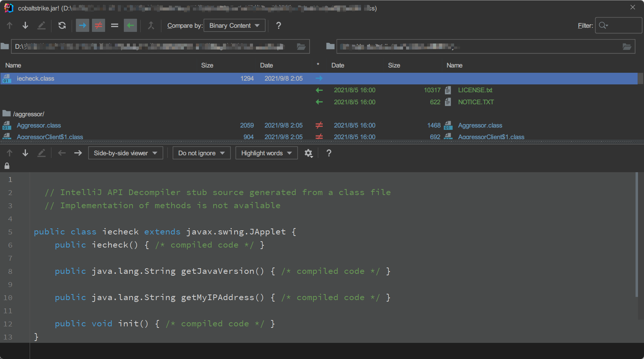Click the code viewer vertical scrollbar
This screenshot has height=359, width=644.
(x=637, y=234)
